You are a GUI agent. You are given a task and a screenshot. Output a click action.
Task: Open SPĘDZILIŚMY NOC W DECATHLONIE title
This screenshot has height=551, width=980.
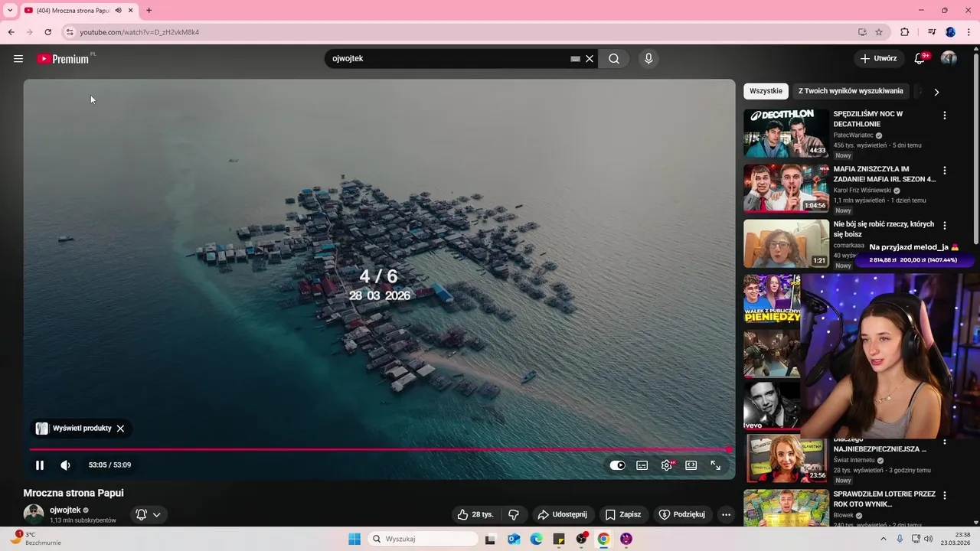tap(868, 119)
